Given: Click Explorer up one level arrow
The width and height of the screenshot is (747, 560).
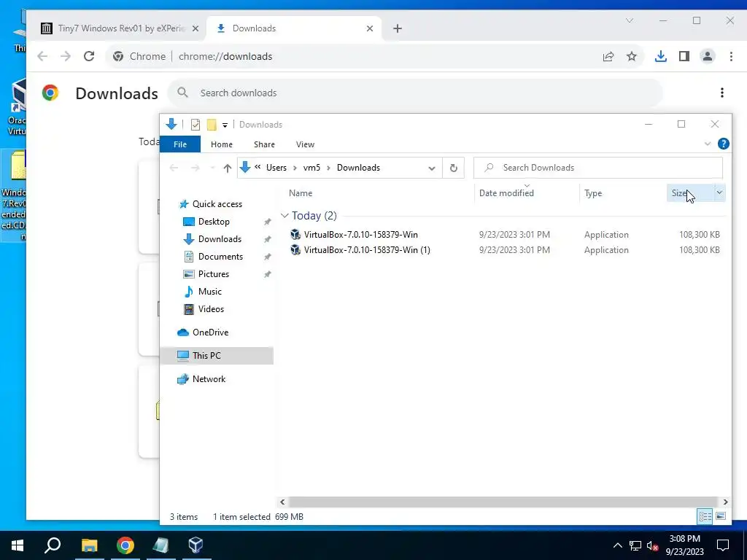Looking at the screenshot, I should pyautogui.click(x=228, y=168).
